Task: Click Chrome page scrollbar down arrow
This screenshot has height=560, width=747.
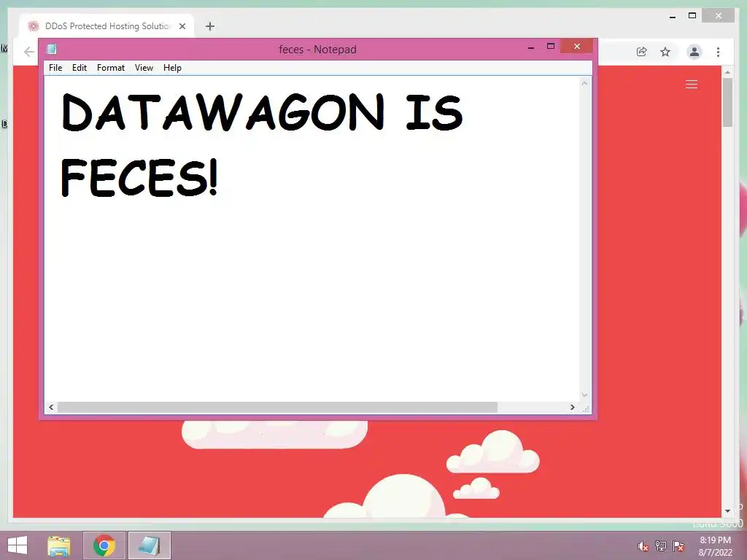Action: pos(727,511)
